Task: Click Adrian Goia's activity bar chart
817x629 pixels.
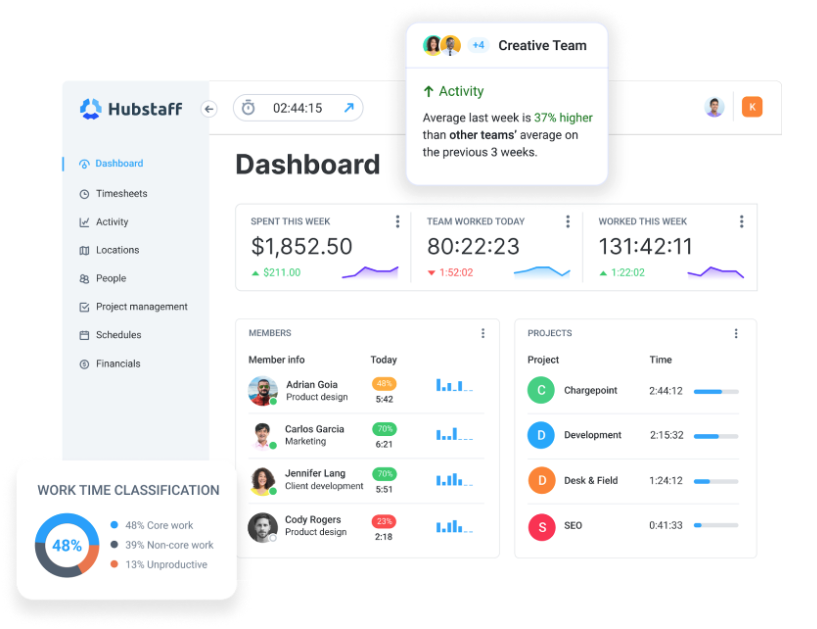Action: pos(454,386)
